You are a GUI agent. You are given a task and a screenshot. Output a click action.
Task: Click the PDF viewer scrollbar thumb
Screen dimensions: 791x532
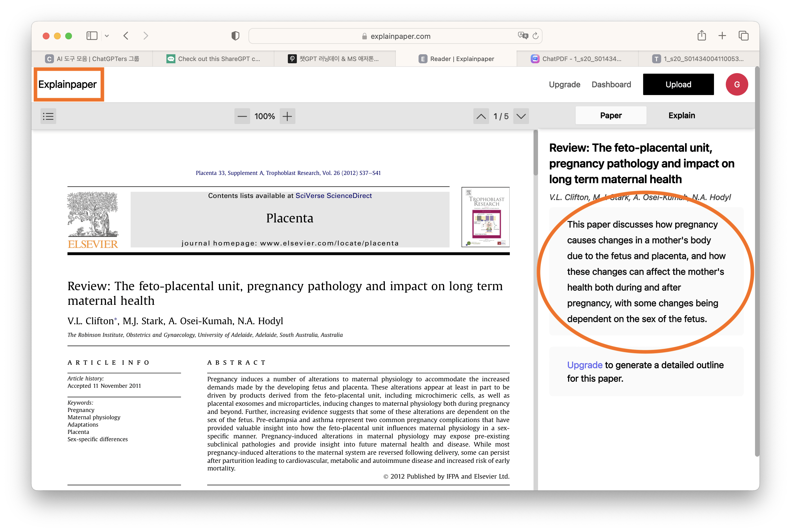pyautogui.click(x=535, y=153)
